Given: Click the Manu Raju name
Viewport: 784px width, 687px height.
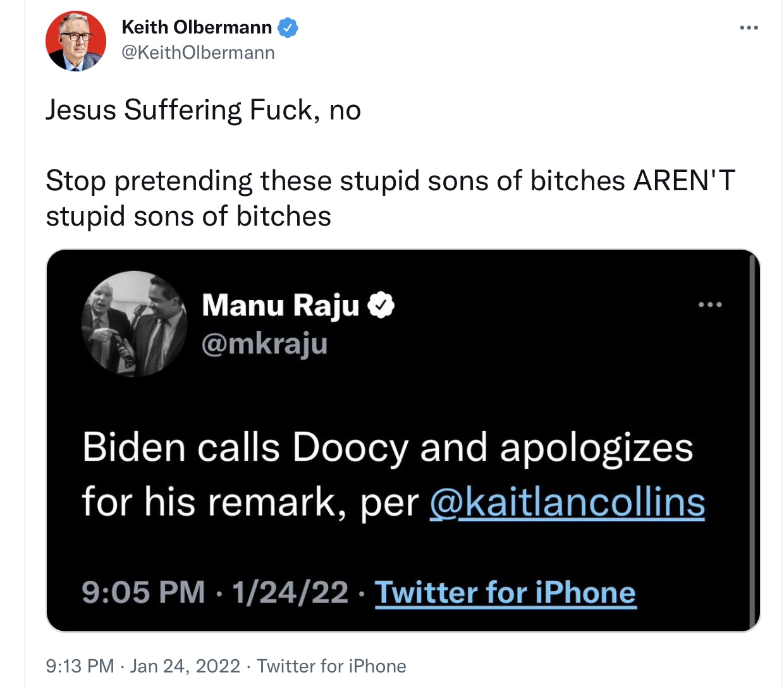Looking at the screenshot, I should [x=281, y=305].
